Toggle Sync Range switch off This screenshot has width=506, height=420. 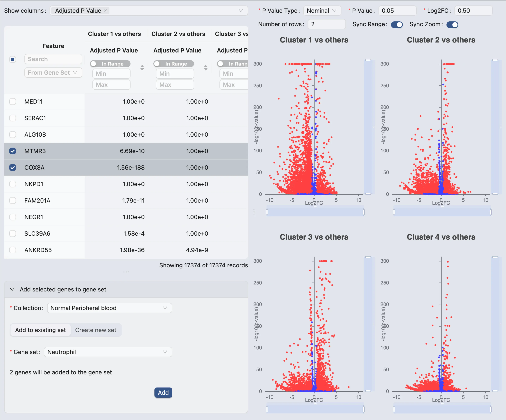[397, 25]
